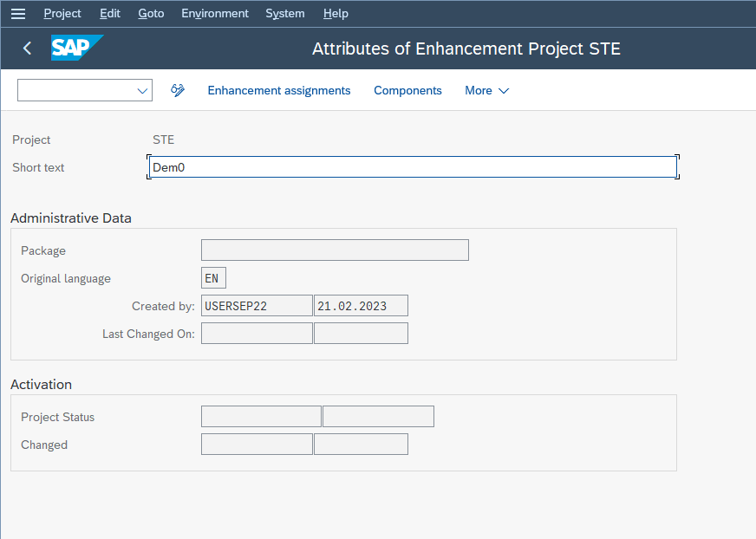Select the Original language field showing EN

[x=212, y=277]
